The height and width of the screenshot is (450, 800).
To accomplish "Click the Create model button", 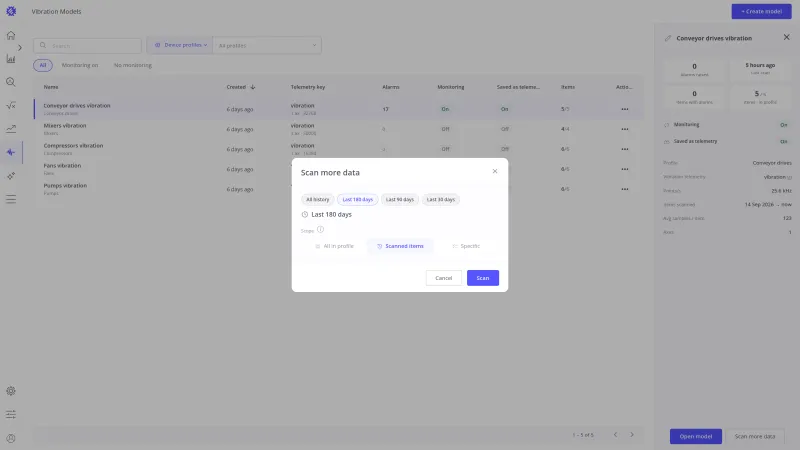I will tap(761, 11).
